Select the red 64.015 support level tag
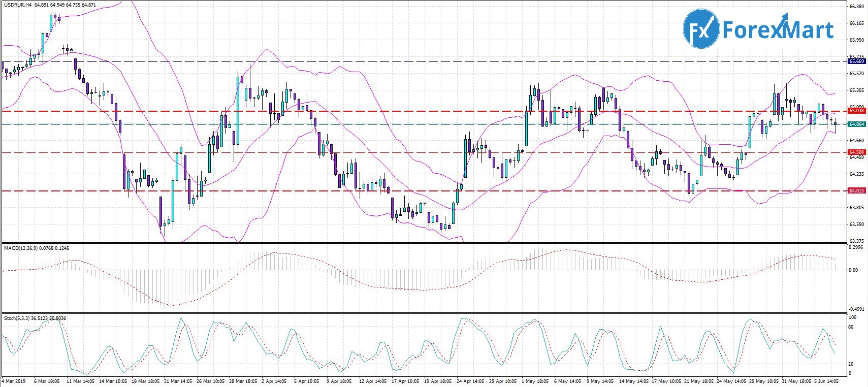Screen dimensions: 868x387 [x=856, y=191]
